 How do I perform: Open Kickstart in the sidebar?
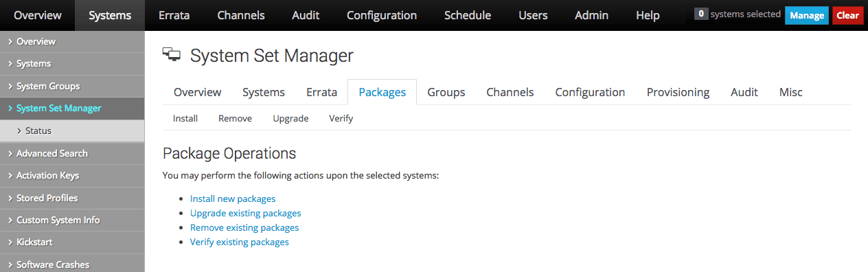72,242
